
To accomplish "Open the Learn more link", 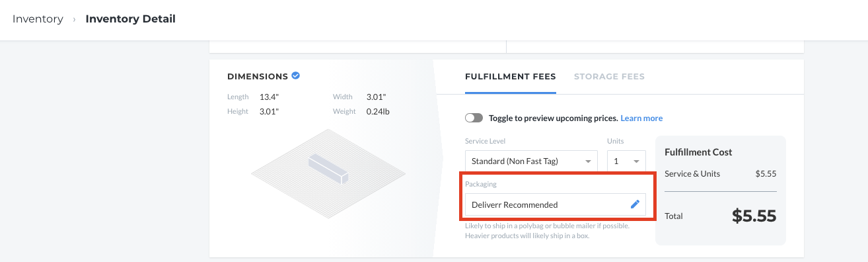I will point(641,118).
